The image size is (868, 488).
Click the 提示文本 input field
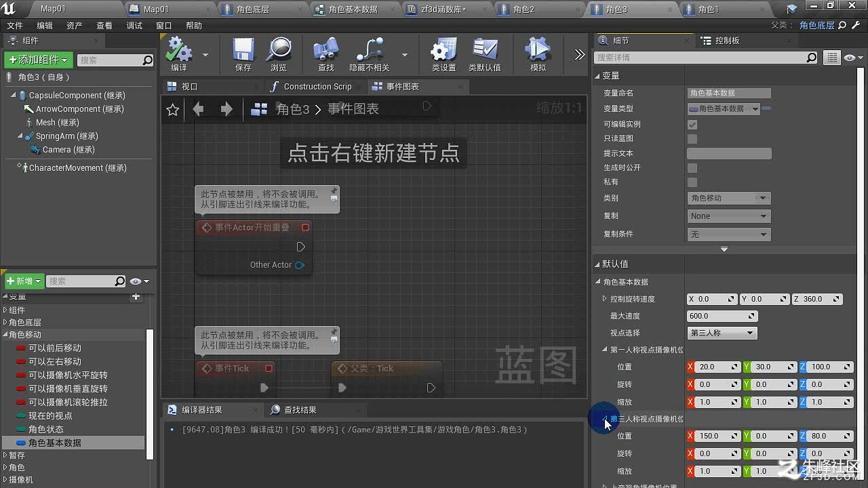point(729,154)
